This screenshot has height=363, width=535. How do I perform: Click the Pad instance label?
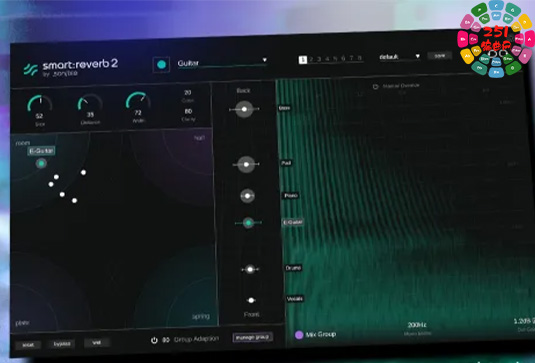coord(286,163)
